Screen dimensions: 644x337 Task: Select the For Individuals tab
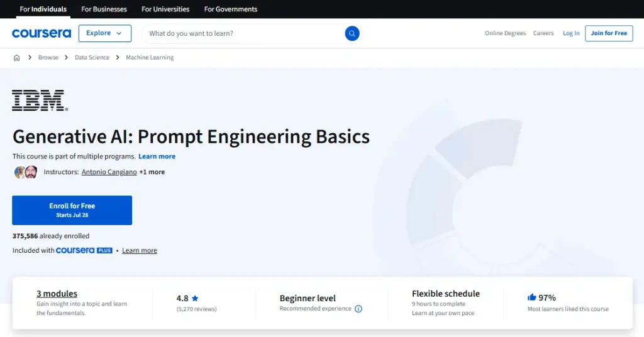tap(43, 9)
